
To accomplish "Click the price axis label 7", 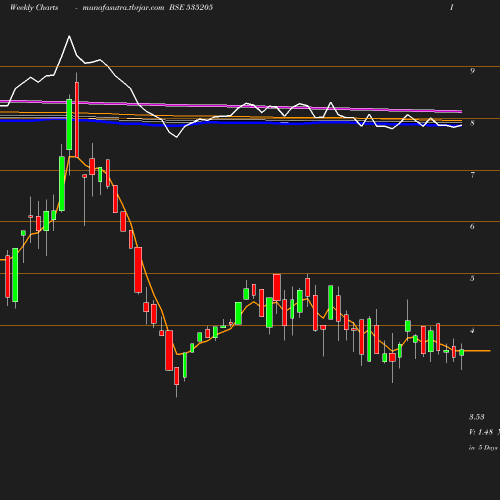I will point(472,175).
